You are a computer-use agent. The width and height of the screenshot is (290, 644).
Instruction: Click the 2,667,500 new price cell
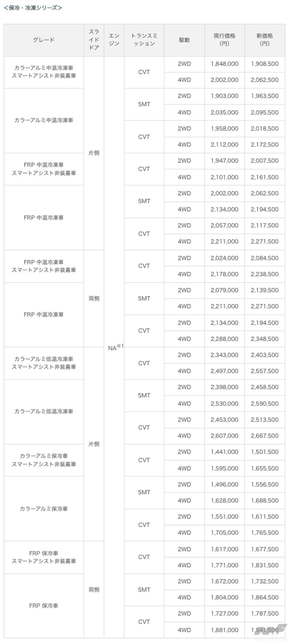(265, 435)
